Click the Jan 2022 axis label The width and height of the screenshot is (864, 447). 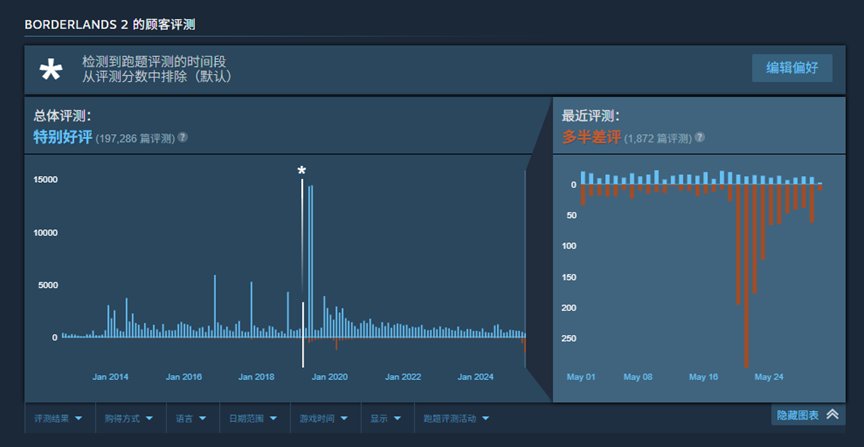(x=403, y=378)
